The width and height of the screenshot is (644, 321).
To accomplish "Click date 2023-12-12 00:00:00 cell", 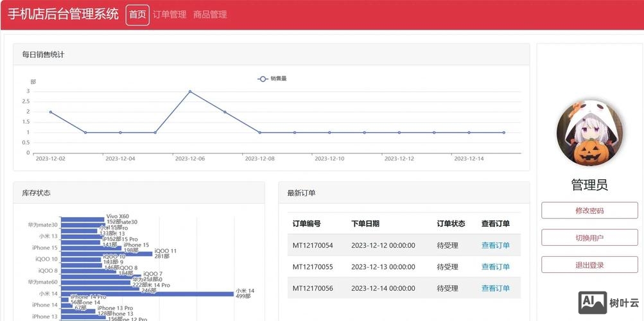I will coord(383,245).
